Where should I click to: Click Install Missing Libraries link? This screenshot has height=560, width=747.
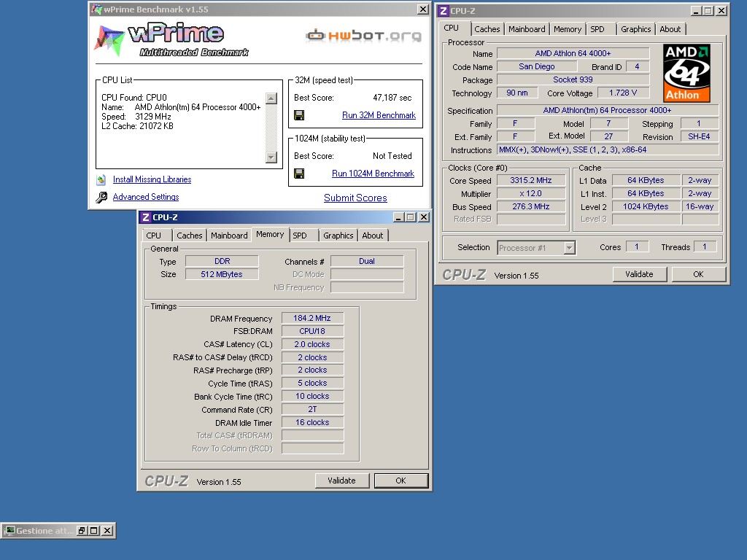tap(152, 179)
